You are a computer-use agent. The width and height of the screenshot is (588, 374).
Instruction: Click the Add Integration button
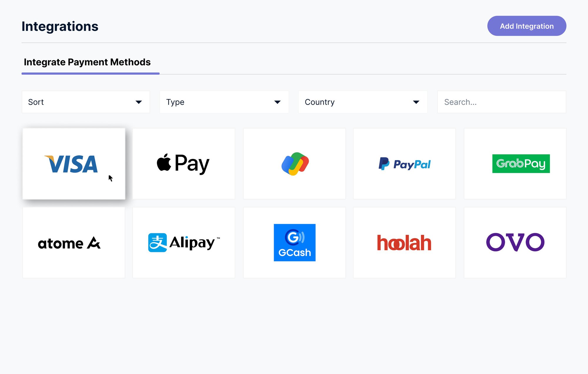pos(526,26)
